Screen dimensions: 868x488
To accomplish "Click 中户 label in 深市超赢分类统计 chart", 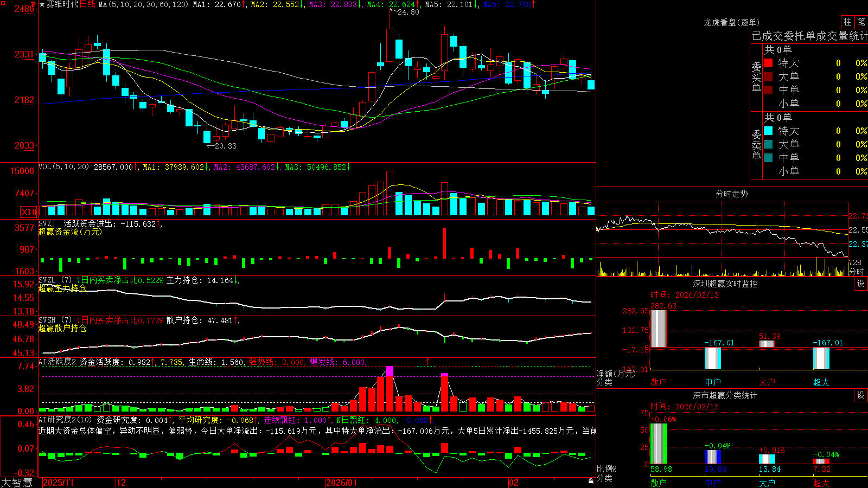I will pos(713,483).
